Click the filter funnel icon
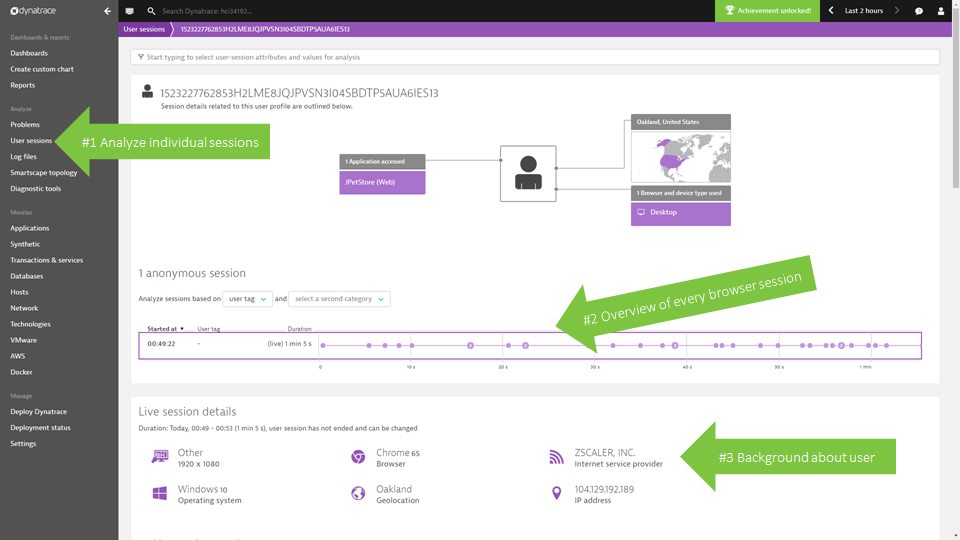 pos(141,57)
